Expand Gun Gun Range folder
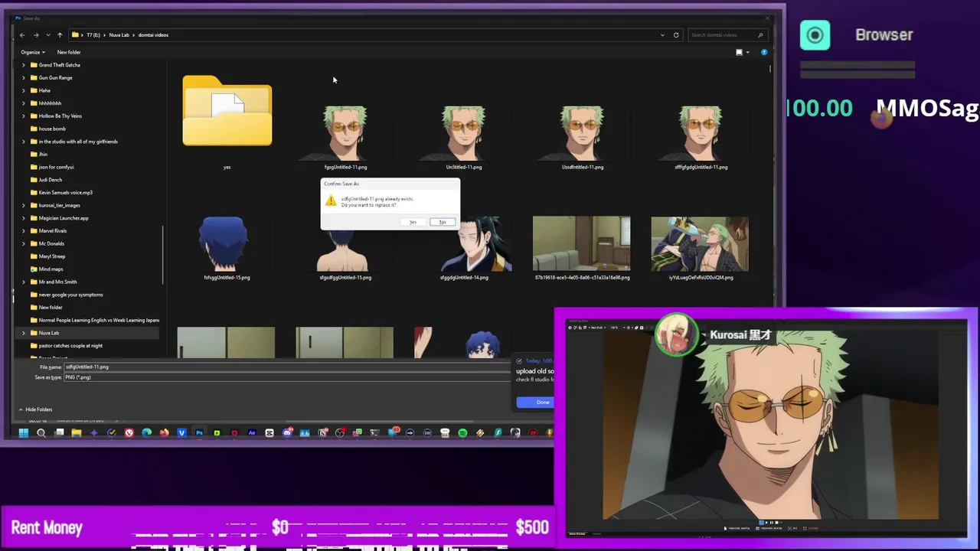 (23, 77)
